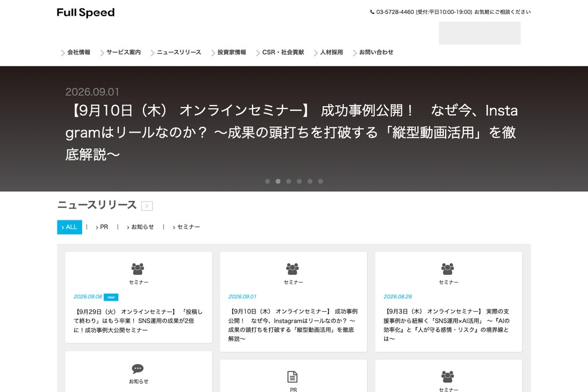Select first carousel dot
Screen dimensions: 588x392
pyautogui.click(x=268, y=181)
